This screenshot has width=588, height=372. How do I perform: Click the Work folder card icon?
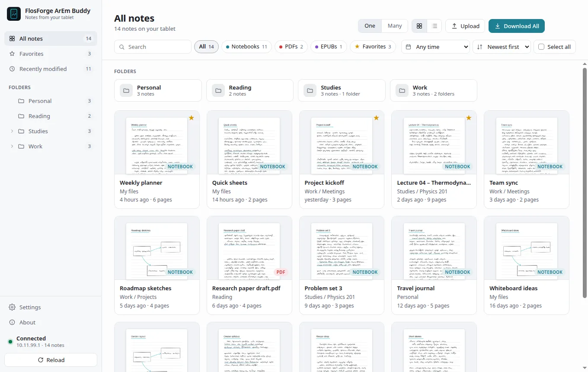click(402, 90)
